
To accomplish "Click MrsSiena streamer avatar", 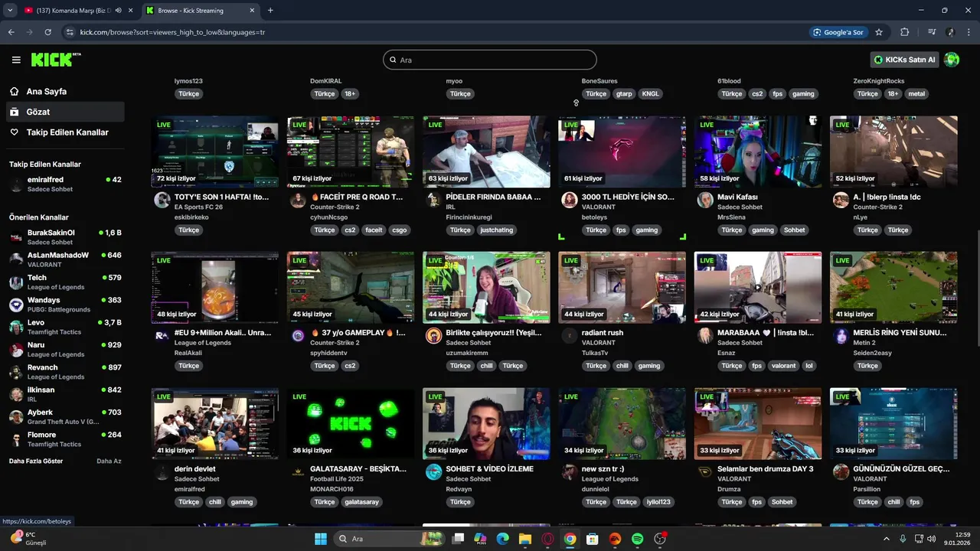I will [x=705, y=201].
